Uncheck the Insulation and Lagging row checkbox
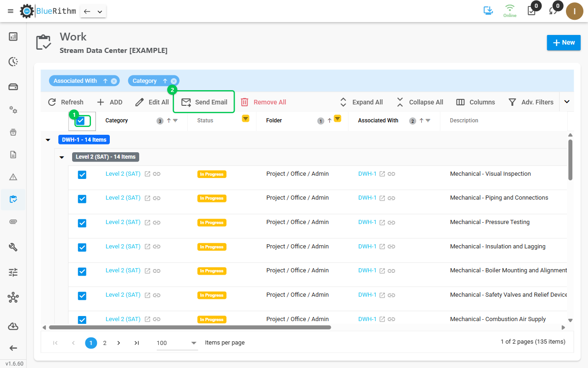588x368 pixels. [x=82, y=247]
